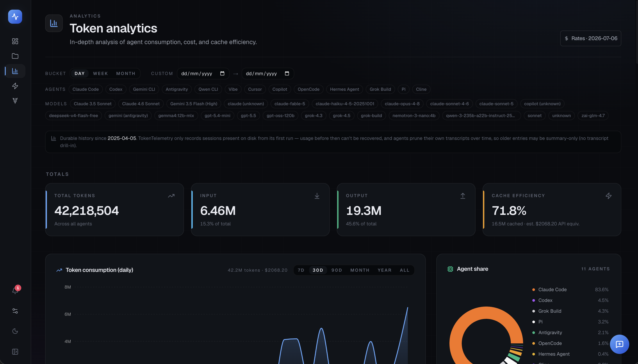
Task: Toggle zai-glm-4.7 model filter
Action: point(593,116)
